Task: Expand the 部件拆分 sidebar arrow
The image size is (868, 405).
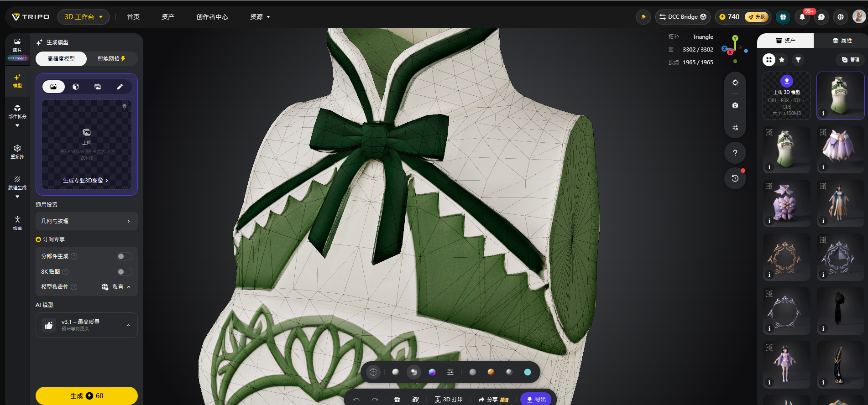Action: pos(17,125)
